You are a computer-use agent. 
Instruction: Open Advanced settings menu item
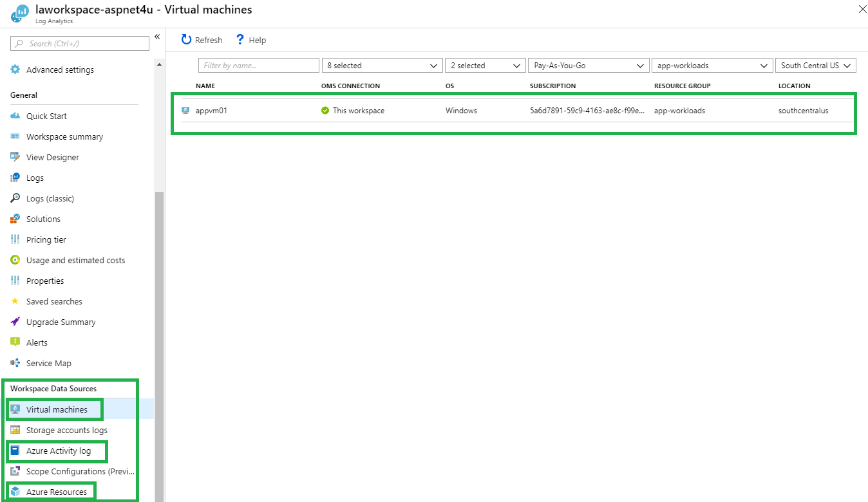[x=60, y=70]
